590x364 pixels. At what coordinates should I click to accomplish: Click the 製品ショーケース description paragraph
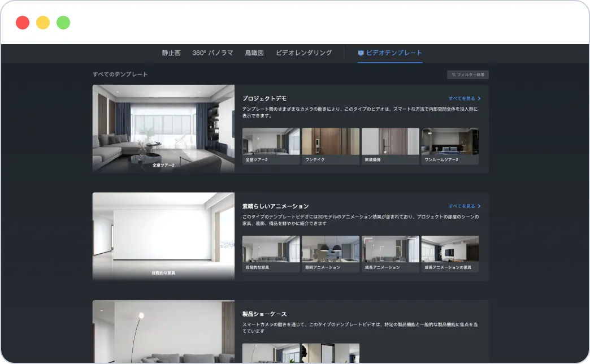(x=360, y=328)
